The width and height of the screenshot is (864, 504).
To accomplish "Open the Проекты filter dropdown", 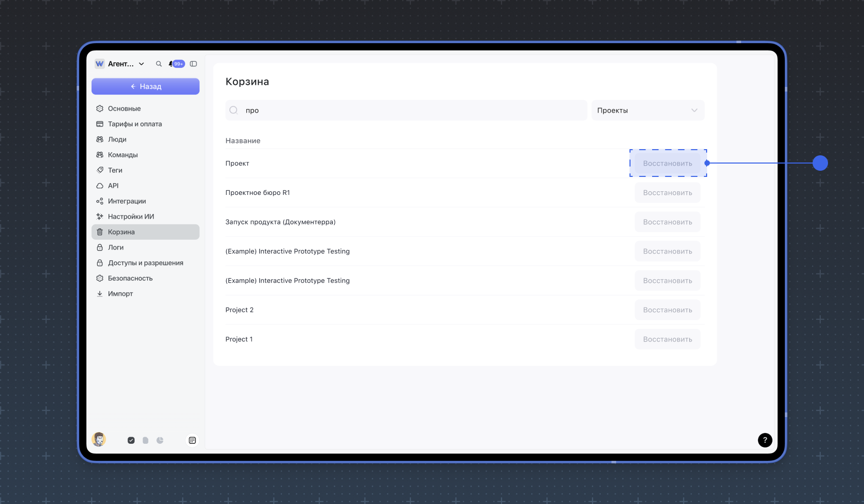I will coord(647,110).
